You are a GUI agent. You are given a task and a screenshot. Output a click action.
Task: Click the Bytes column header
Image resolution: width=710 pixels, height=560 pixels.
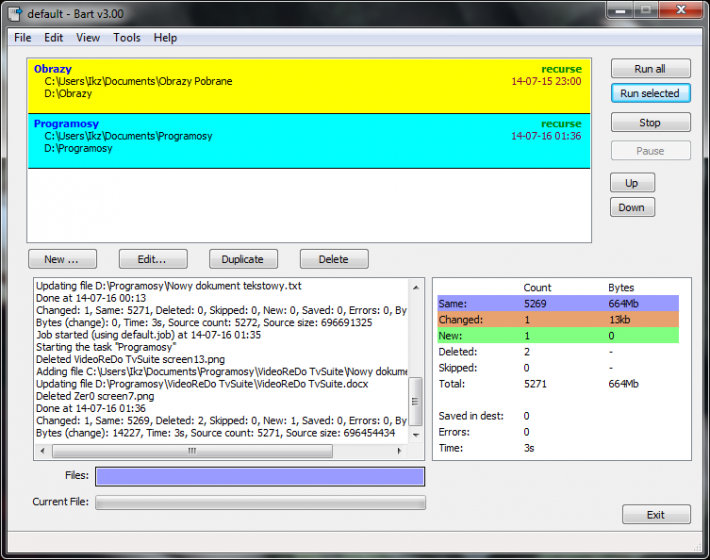point(621,287)
